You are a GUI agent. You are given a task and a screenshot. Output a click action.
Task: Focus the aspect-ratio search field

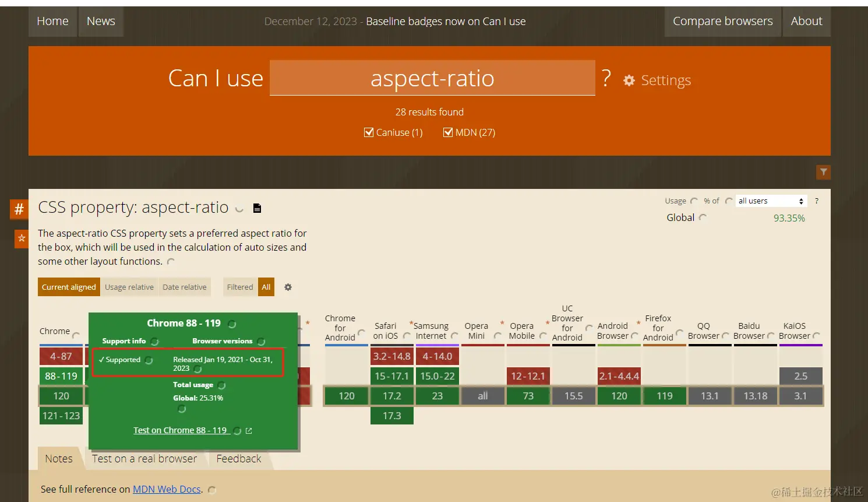coord(432,78)
